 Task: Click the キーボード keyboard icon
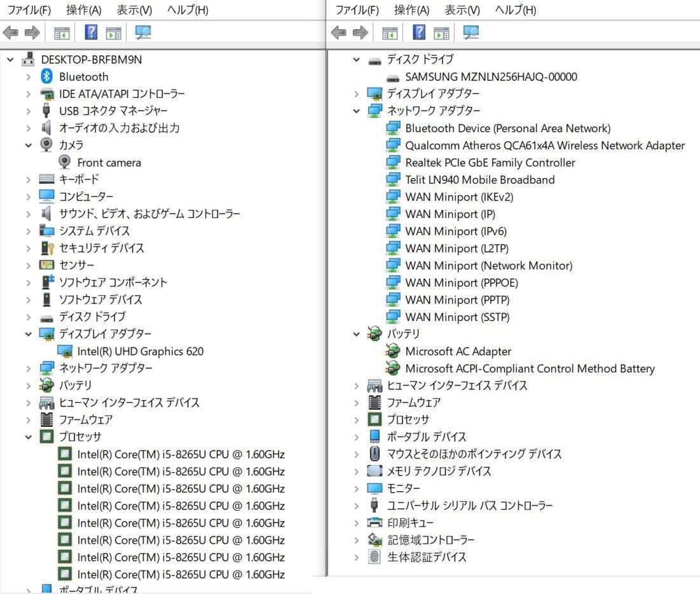46,179
